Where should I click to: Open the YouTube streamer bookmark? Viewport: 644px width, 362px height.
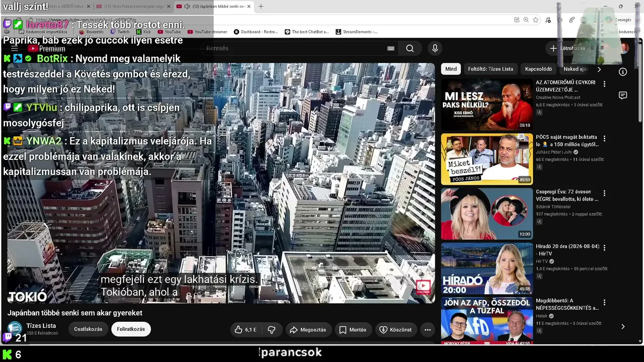pyautogui.click(x=207, y=32)
